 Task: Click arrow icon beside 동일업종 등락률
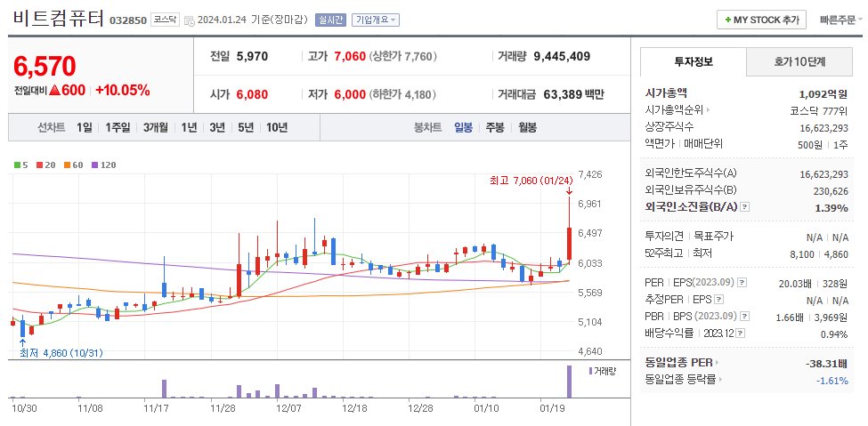coord(721,380)
